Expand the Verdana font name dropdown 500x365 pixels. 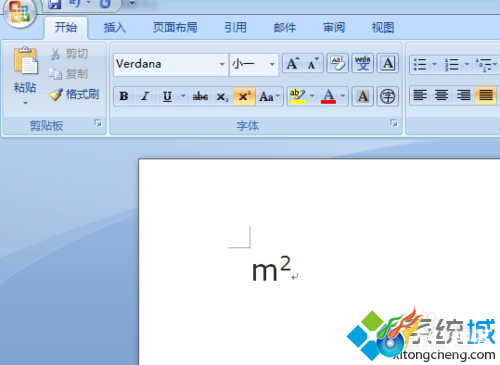point(222,64)
